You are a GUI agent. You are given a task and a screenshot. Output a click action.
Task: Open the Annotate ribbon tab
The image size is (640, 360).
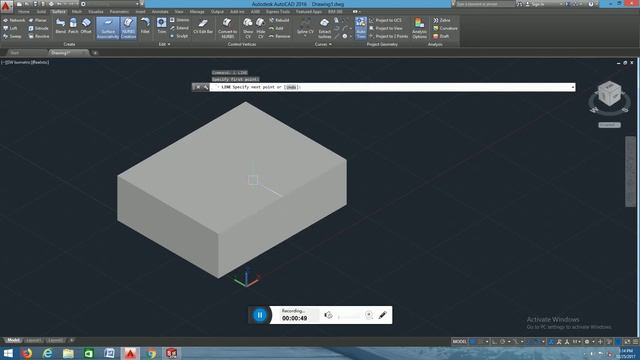tap(160, 12)
